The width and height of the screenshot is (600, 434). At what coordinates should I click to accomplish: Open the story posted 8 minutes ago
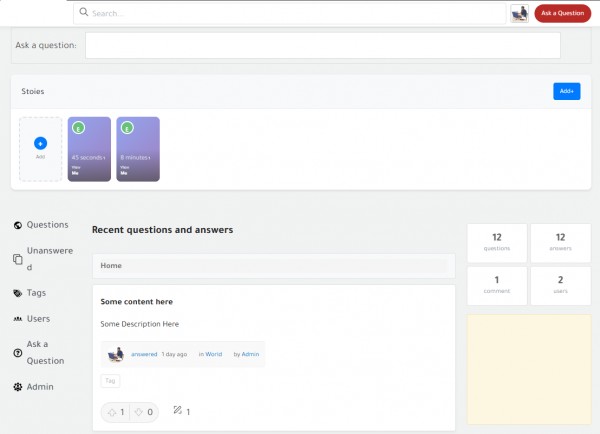click(138, 150)
